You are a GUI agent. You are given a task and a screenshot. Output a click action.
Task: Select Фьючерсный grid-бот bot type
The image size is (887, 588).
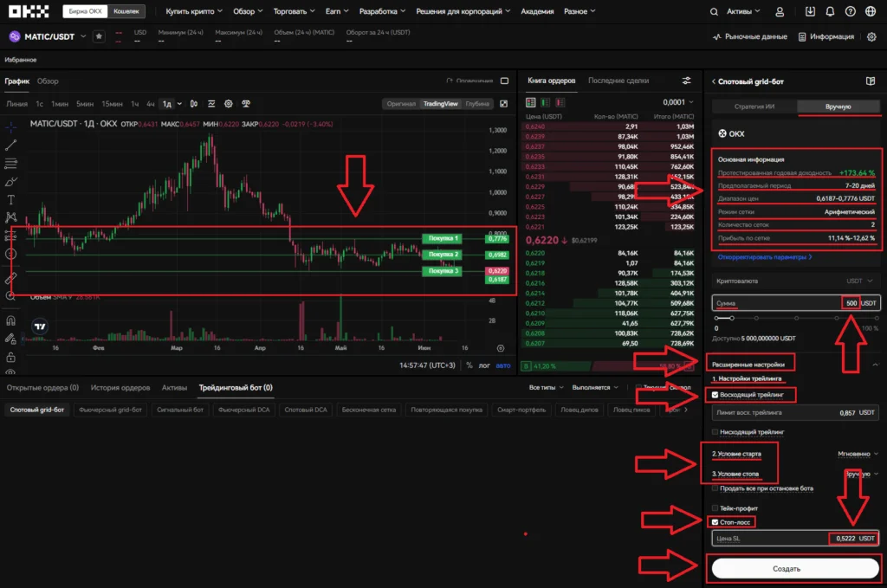(x=110, y=410)
